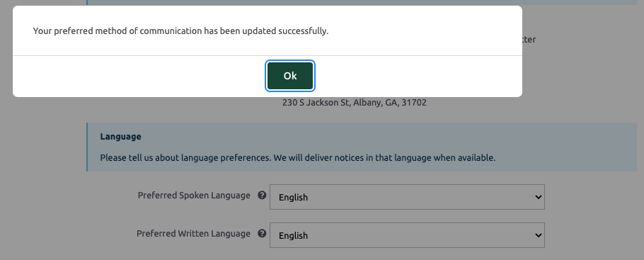Click the 230 S Jackson St address text

(355, 103)
